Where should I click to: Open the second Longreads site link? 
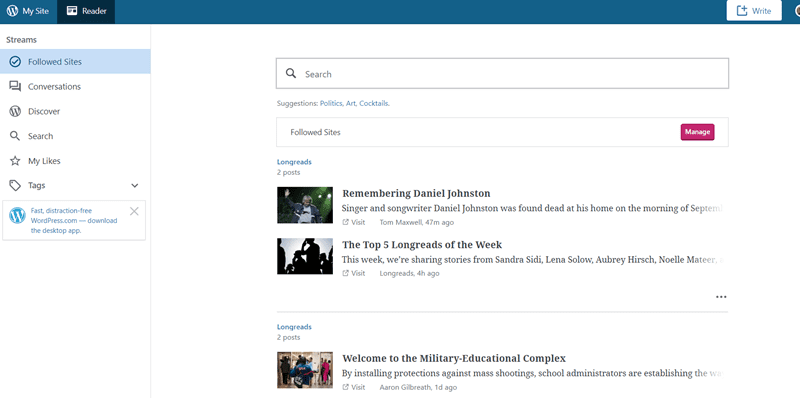(294, 327)
